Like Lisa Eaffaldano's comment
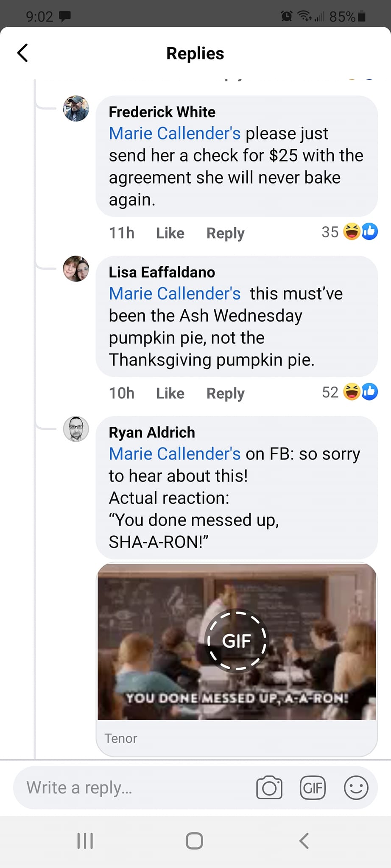This screenshot has width=391, height=868. pyautogui.click(x=170, y=393)
